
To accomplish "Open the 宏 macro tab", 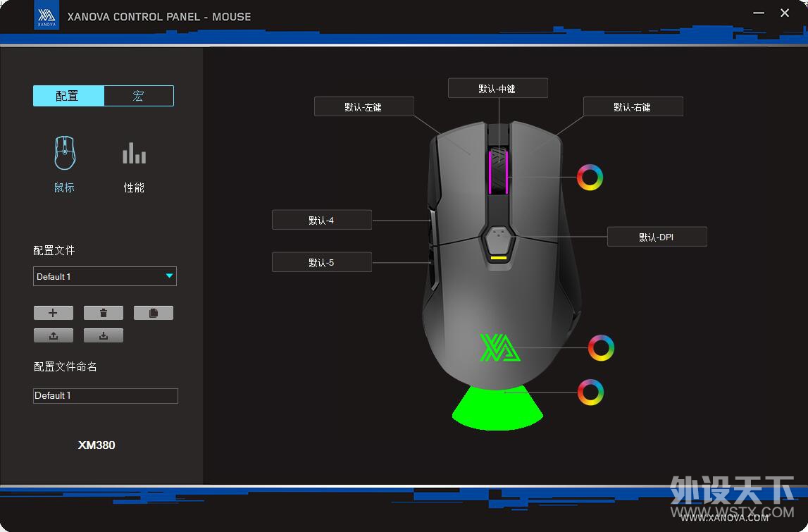I will [x=139, y=96].
